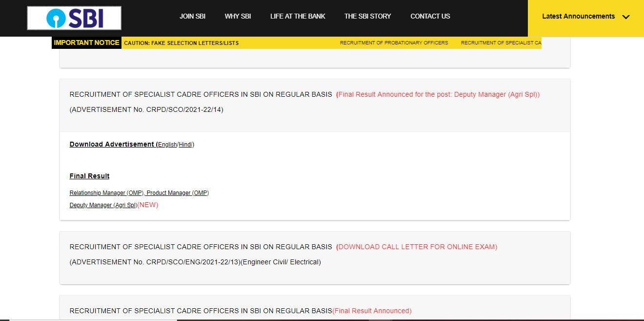The height and width of the screenshot is (321, 644).
Task: Click the IMPORTANT NOTICE label
Action: pos(86,43)
